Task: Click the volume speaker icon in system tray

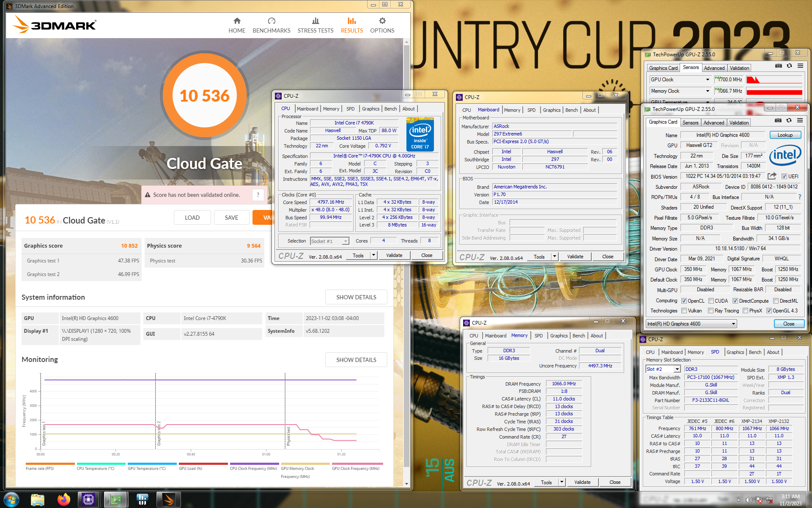Action: tap(749, 500)
